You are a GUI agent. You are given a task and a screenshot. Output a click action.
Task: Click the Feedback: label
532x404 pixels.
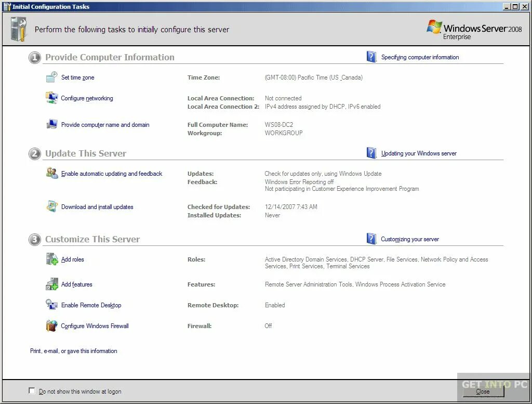[202, 182]
